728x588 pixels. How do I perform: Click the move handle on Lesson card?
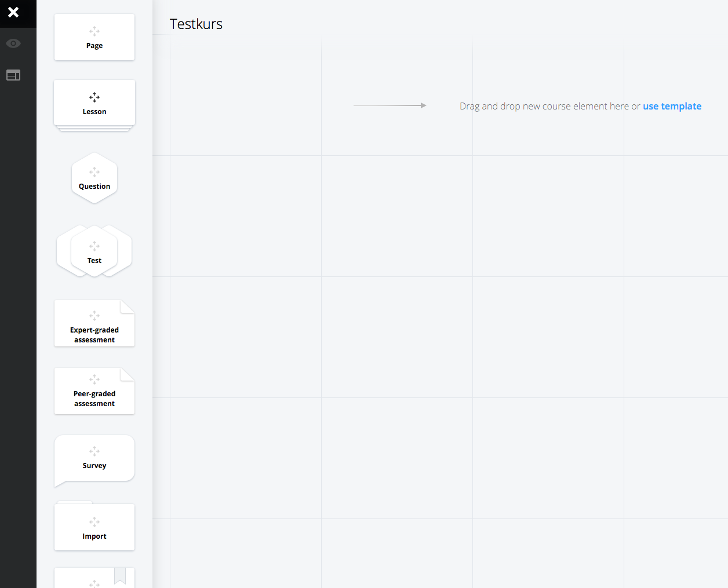point(94,97)
